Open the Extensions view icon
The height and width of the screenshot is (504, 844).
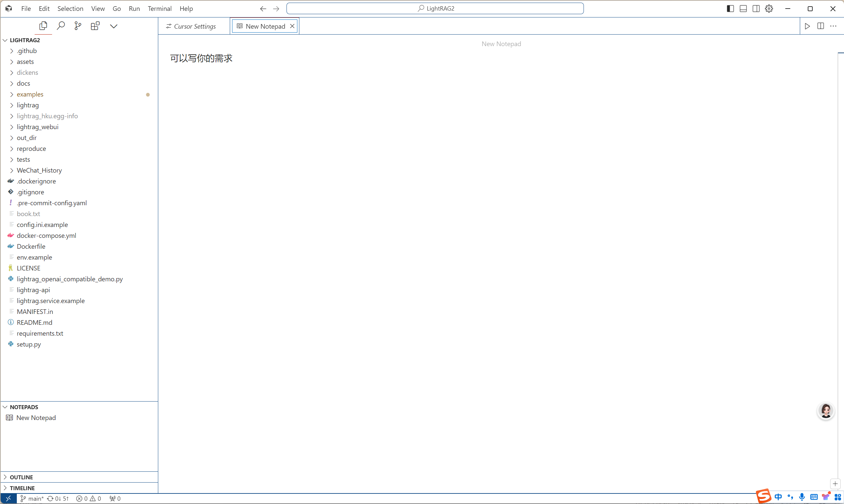(x=95, y=26)
